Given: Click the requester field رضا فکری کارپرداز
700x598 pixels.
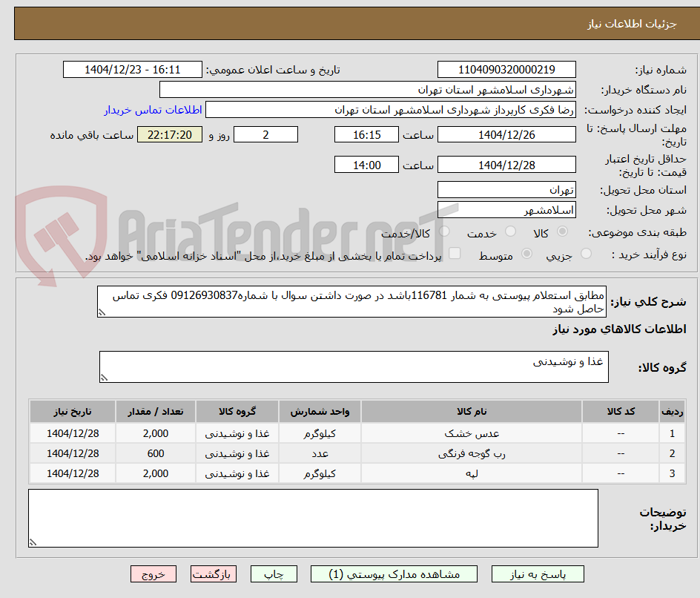Looking at the screenshot, I should (x=391, y=110).
